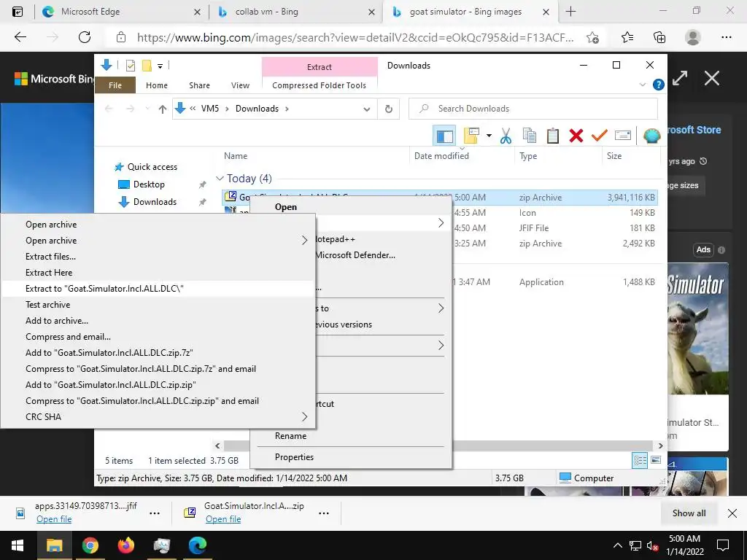Choose Extract to "Goat.Simulator.Incl.ALL.DLC\"
The height and width of the screenshot is (560, 747).
(x=158, y=289)
